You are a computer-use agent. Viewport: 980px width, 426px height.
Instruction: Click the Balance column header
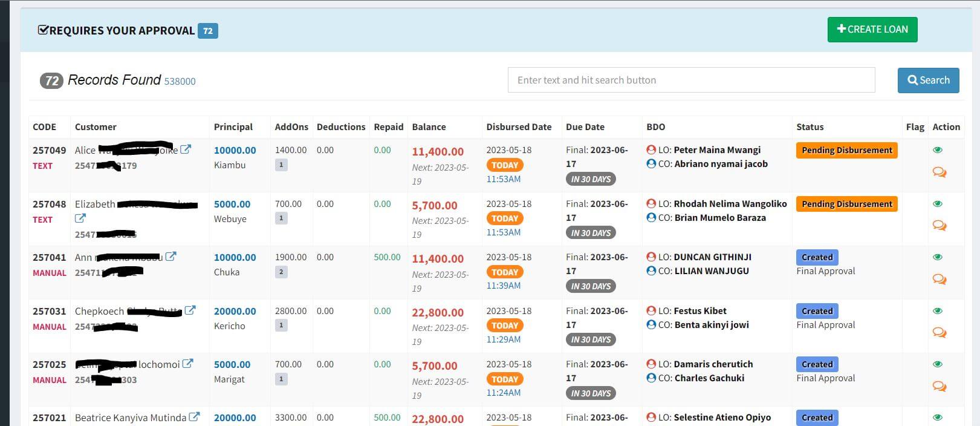[x=429, y=127]
